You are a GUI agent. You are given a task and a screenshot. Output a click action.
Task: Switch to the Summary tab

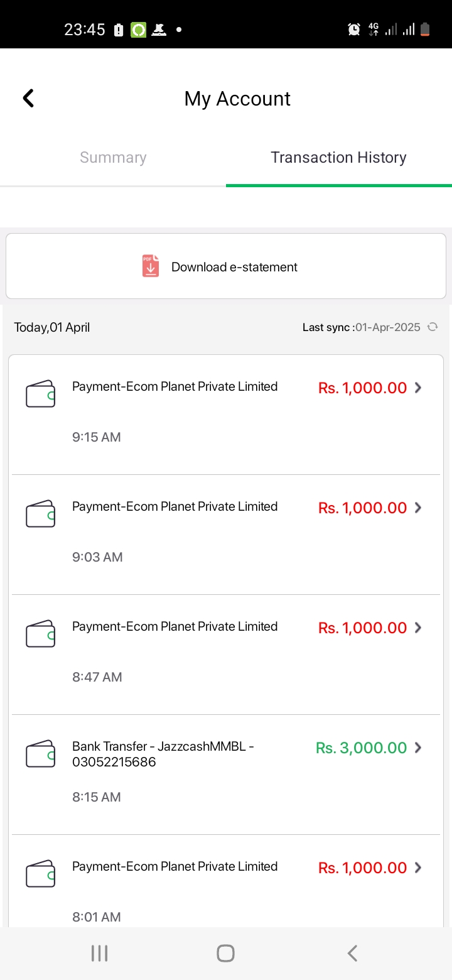(113, 158)
